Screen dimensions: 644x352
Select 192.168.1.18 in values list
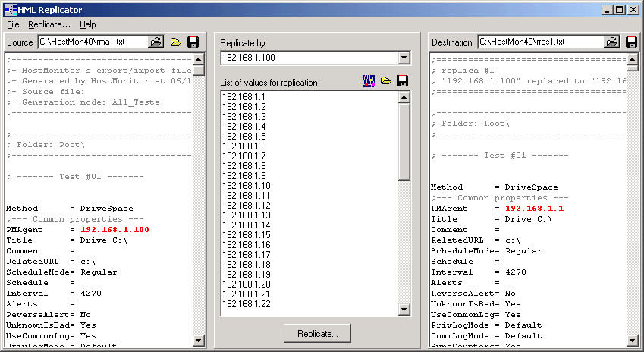247,265
